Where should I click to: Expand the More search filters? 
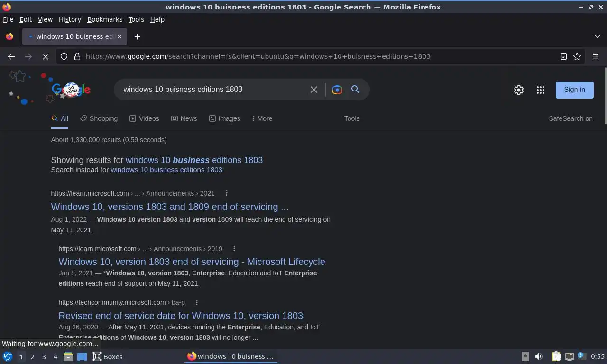[262, 118]
